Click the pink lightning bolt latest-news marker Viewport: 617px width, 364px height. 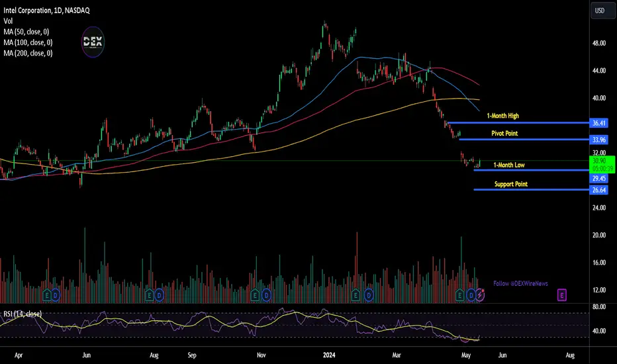(481, 295)
